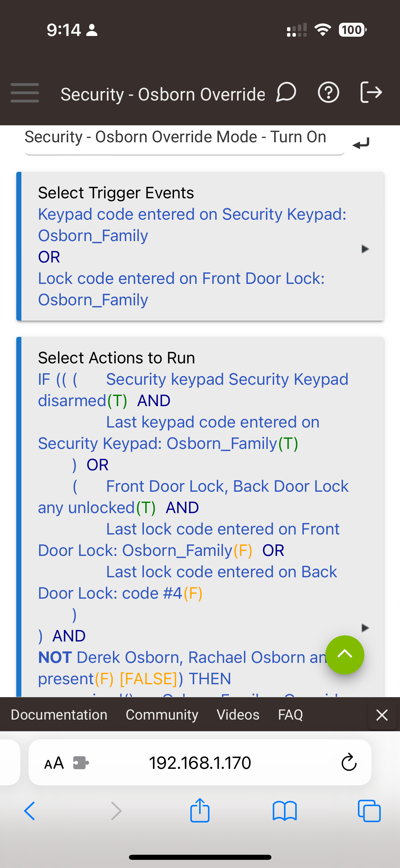Open the FAQ link
Image resolution: width=400 pixels, height=868 pixels.
(x=290, y=715)
